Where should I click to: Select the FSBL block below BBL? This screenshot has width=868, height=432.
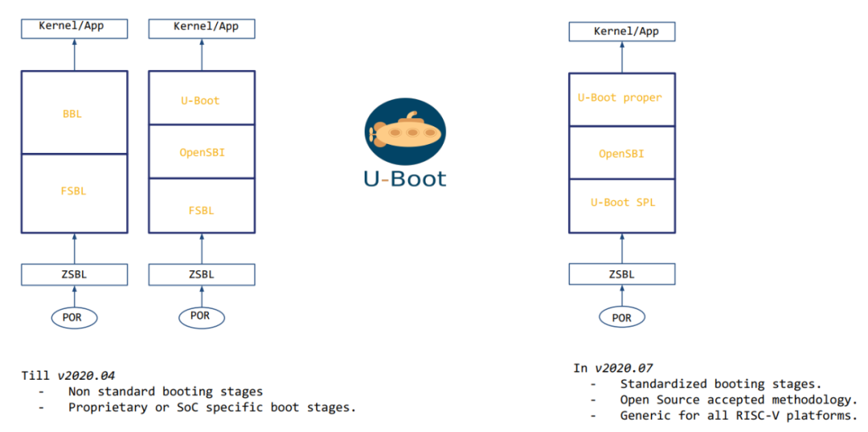73,191
